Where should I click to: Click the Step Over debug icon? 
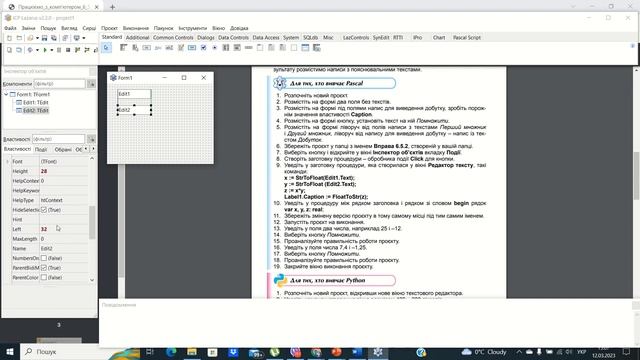(x=87, y=50)
